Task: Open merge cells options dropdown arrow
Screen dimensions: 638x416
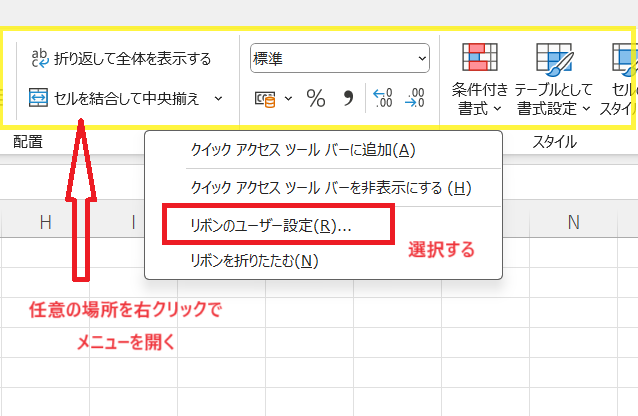Action: point(218,98)
